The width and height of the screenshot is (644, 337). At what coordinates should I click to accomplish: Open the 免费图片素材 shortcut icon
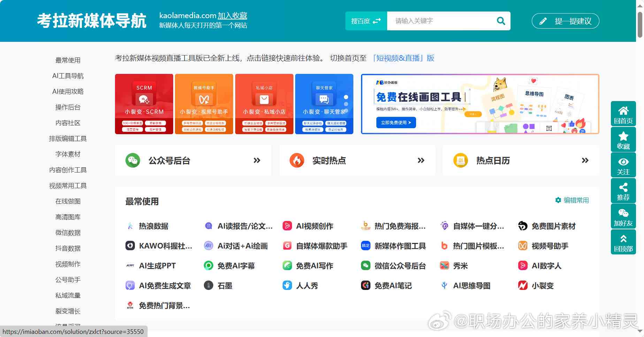coord(523,226)
